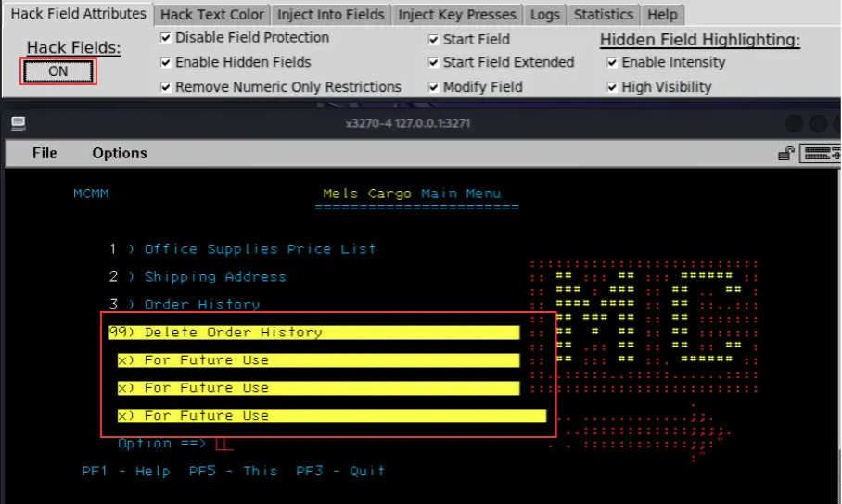Switch to the Hack Text Color tab
This screenshot has height=504, width=842.
click(x=212, y=15)
